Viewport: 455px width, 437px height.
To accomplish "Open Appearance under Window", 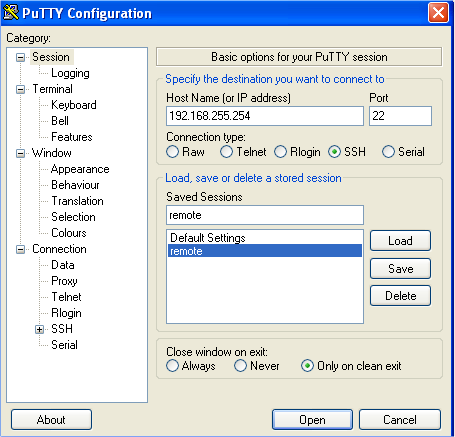I will pyautogui.click(x=80, y=169).
